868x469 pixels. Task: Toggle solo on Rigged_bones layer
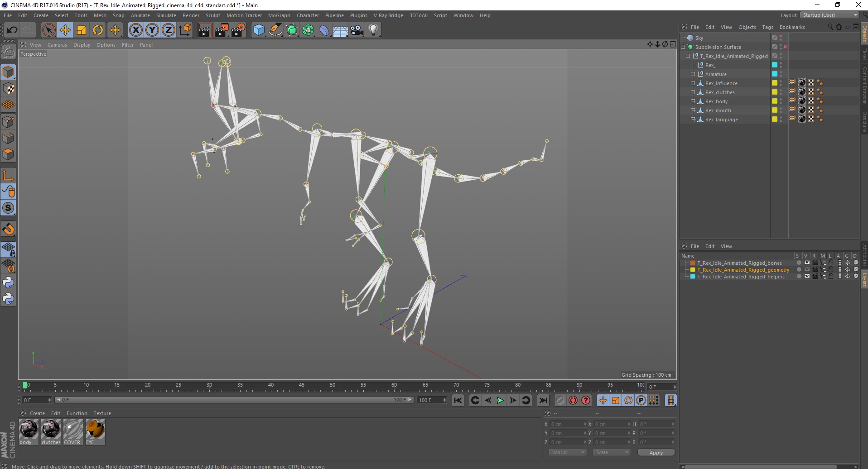[x=799, y=263]
